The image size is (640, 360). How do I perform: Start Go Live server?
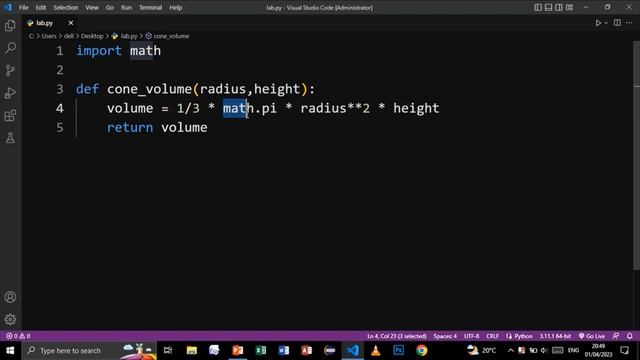pyautogui.click(x=592, y=336)
